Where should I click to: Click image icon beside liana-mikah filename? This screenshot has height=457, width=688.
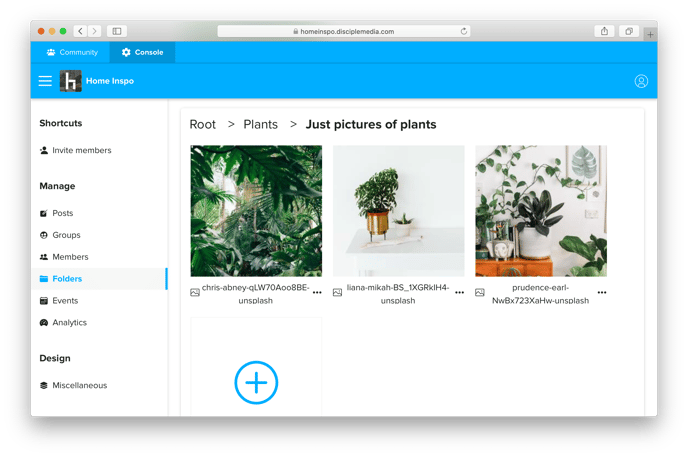pyautogui.click(x=337, y=293)
